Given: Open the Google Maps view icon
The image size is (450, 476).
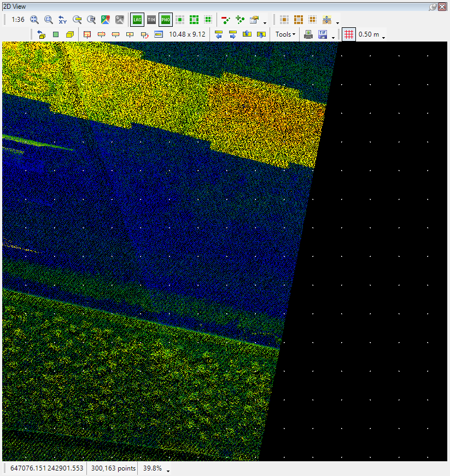Looking at the screenshot, I should click(106, 20).
